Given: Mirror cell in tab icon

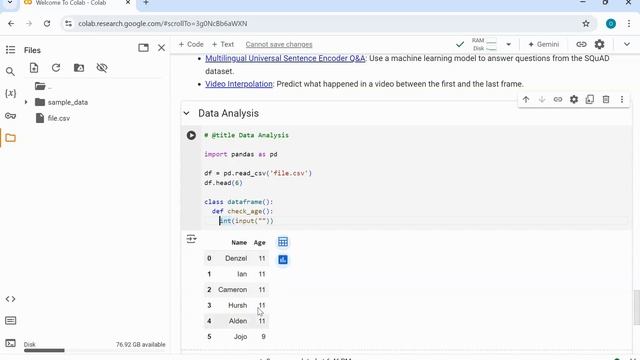Looking at the screenshot, I should pos(590,99).
